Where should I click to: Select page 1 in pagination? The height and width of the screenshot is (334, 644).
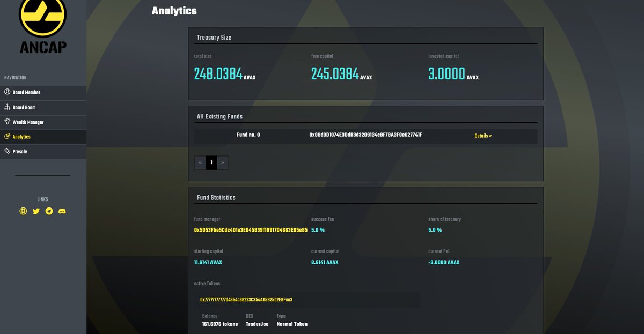point(211,162)
